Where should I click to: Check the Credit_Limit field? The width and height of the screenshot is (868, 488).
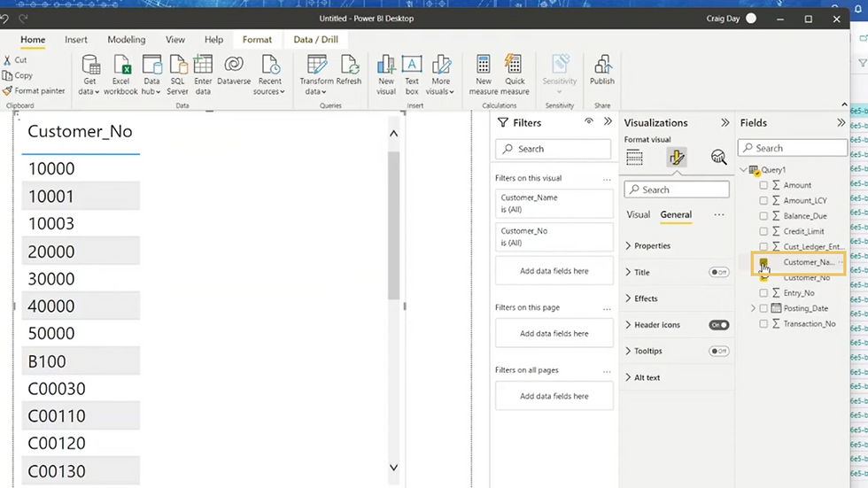(x=763, y=231)
